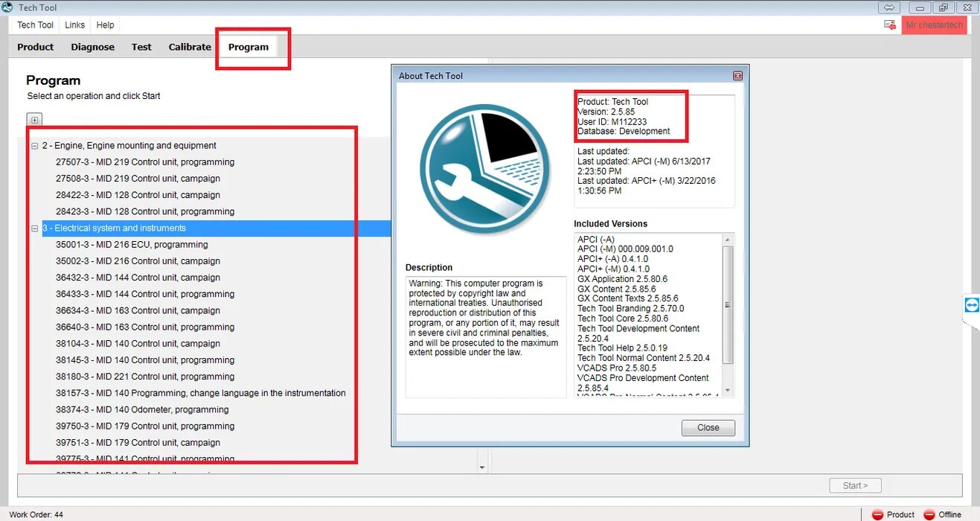Click the Mr chestertech user label
Image resolution: width=980 pixels, height=521 pixels.
[x=934, y=25]
